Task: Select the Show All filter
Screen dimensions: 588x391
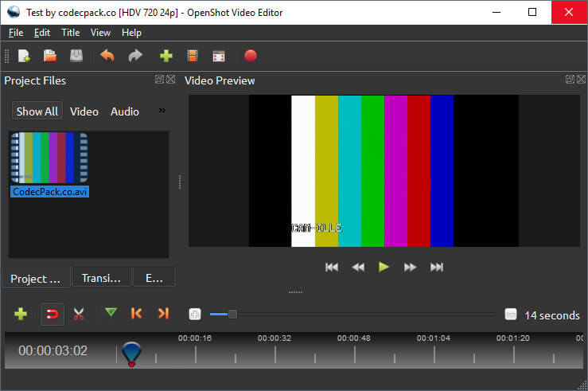Action: tap(37, 111)
